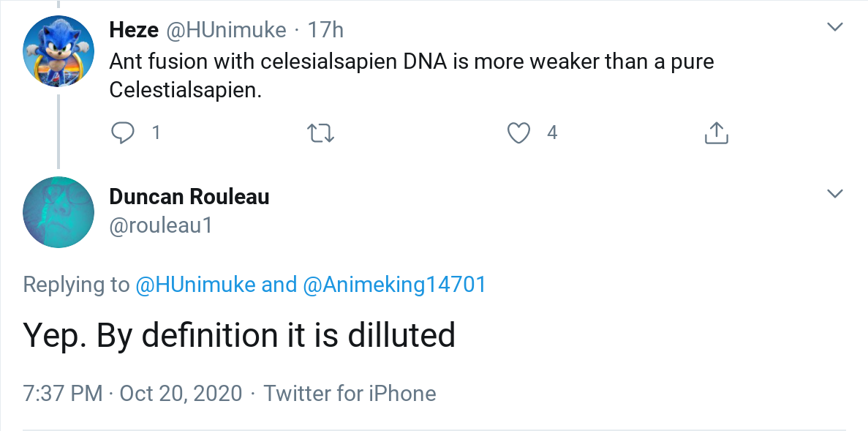The width and height of the screenshot is (868, 431).
Task: Click the Twitter for iPhone source link
Action: click(350, 393)
